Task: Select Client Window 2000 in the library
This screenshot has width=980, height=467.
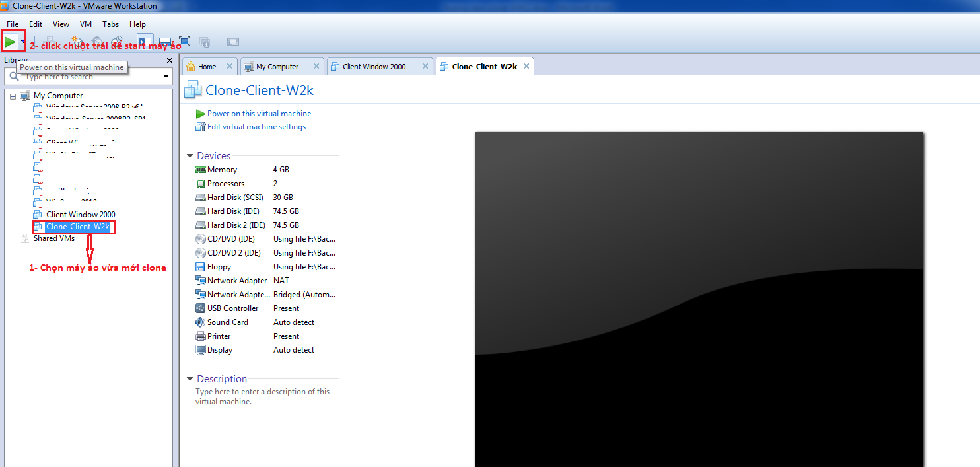Action: [x=80, y=215]
